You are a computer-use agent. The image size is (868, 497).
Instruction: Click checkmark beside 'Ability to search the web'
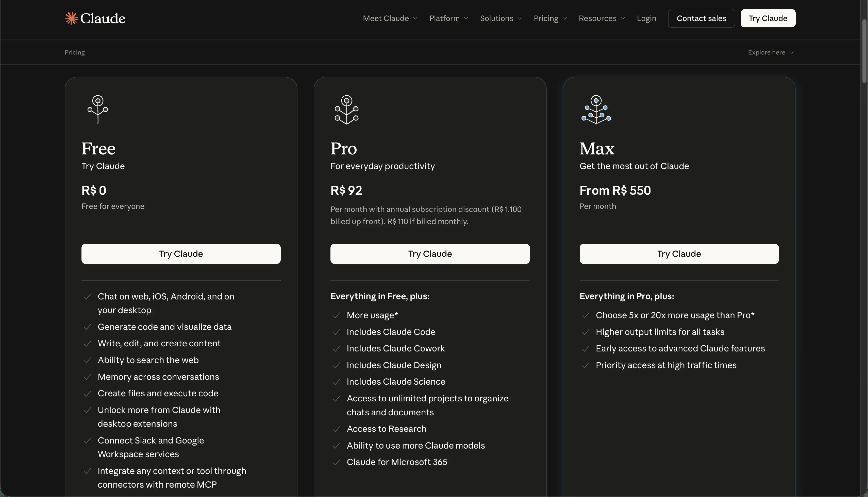(88, 360)
